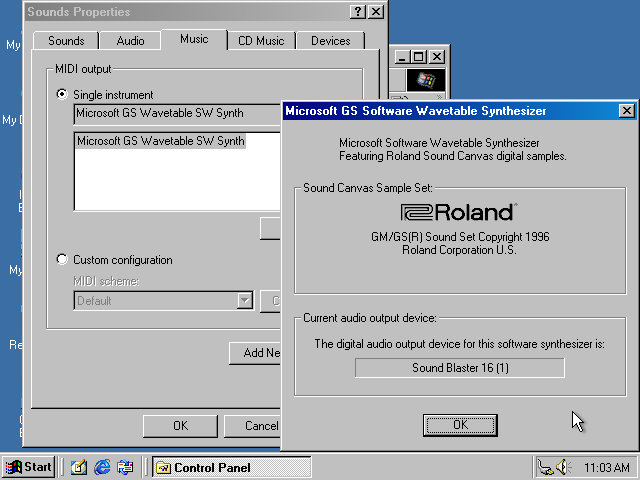
Task: Cancel the Sounds Properties dialog
Action: 252,426
